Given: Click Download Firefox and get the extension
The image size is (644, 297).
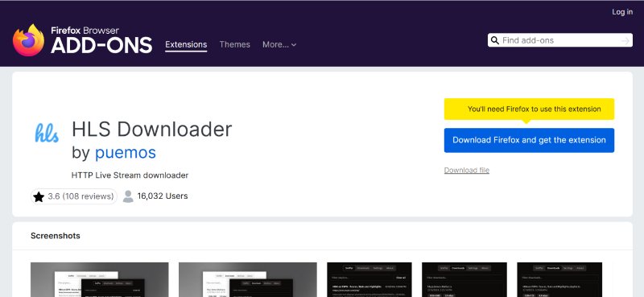Looking at the screenshot, I should pyautogui.click(x=529, y=140).
